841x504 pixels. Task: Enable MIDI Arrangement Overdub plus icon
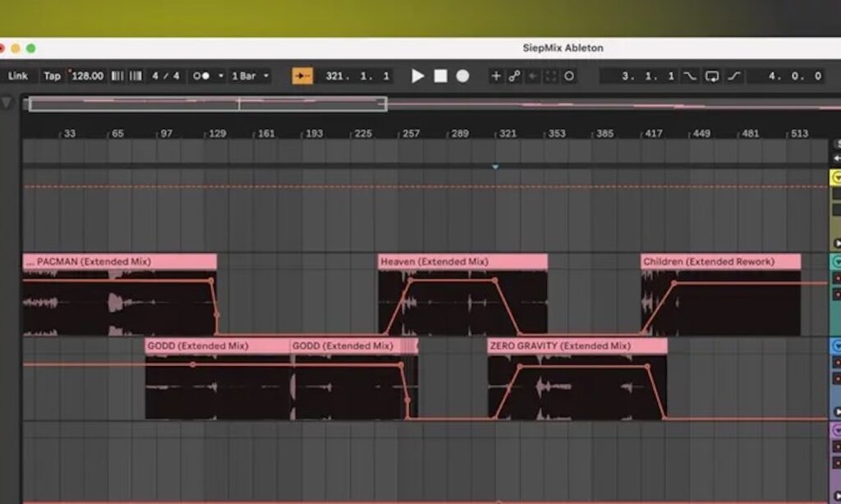tap(495, 76)
